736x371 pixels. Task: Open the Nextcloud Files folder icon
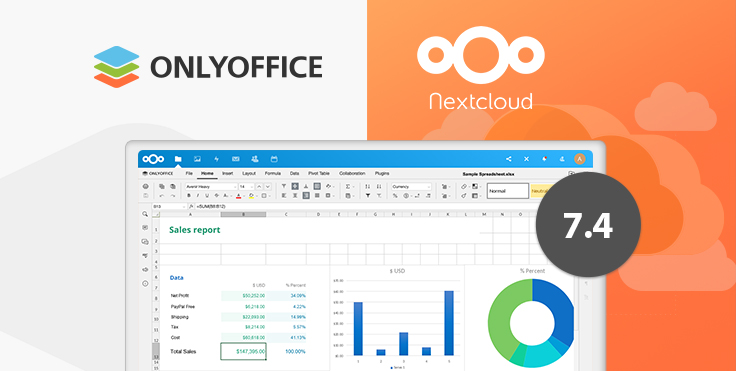coord(178,159)
